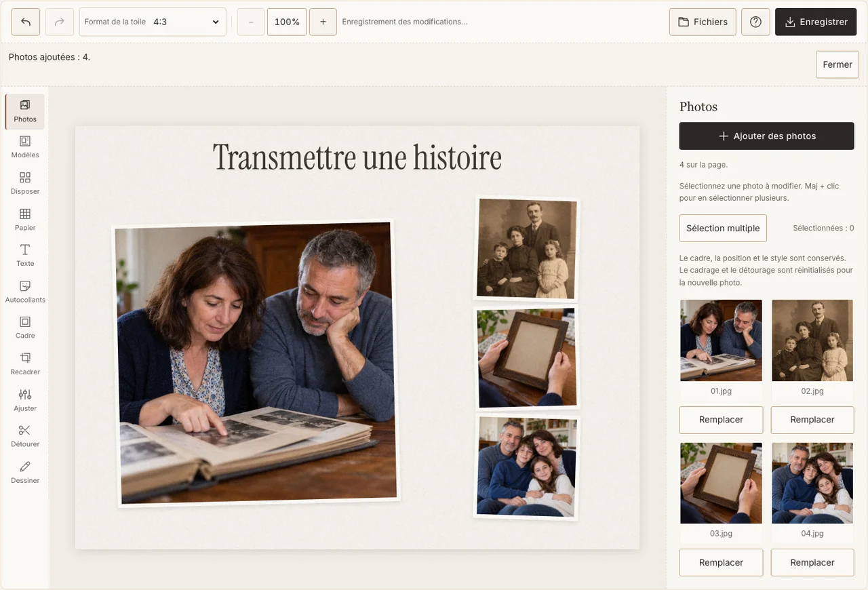Choose the Recadrer crop tool
The width and height of the screenshot is (868, 590).
[25, 364]
